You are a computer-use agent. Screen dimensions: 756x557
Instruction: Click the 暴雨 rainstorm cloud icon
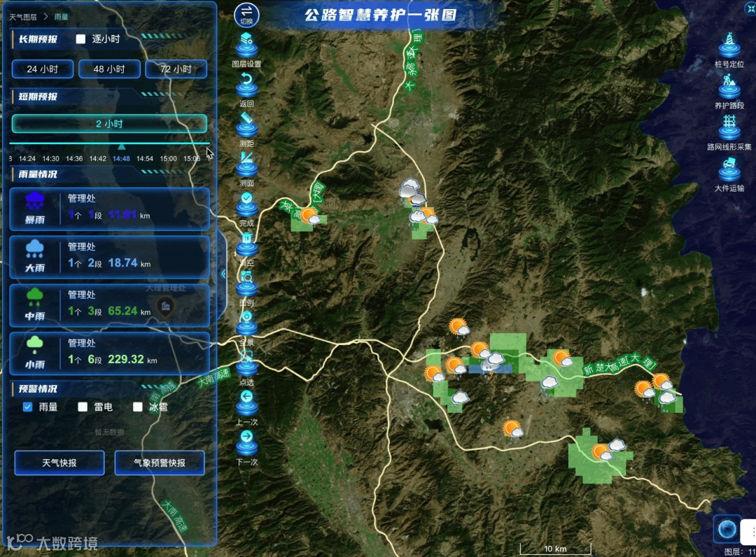click(35, 202)
